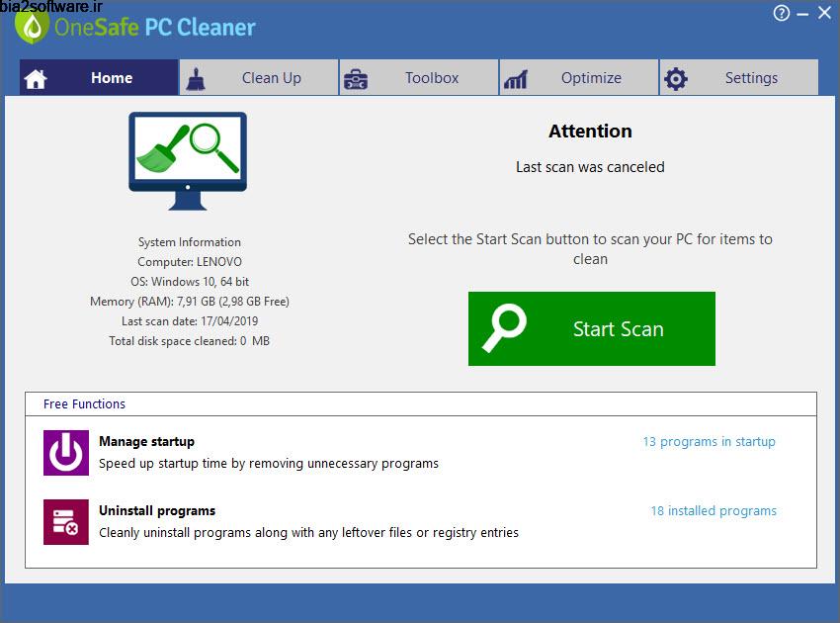The width and height of the screenshot is (840, 623).
Task: Click the Optimize bar chart icon
Action: pos(516,77)
